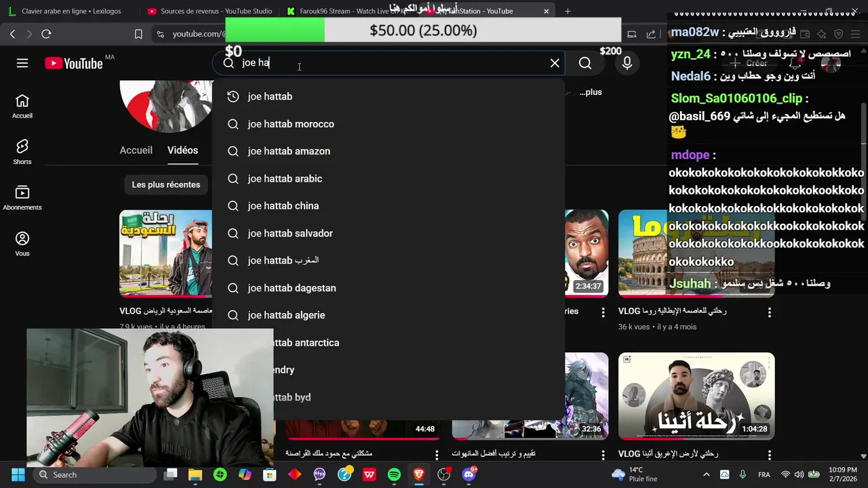Switch to YouTube Studio revenue tab

coord(210,11)
